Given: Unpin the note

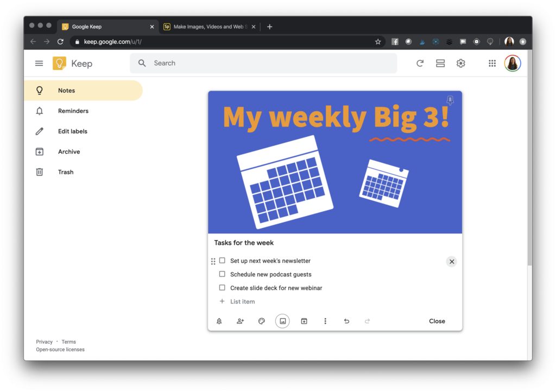Looking at the screenshot, I should [x=450, y=100].
